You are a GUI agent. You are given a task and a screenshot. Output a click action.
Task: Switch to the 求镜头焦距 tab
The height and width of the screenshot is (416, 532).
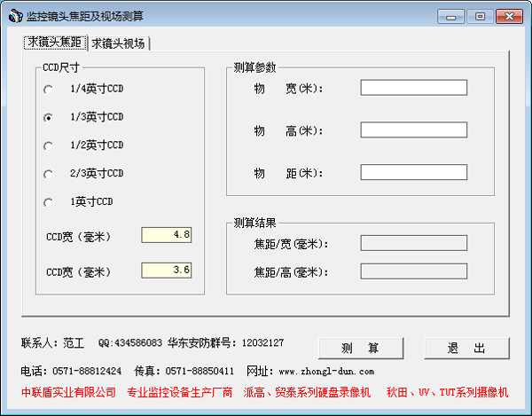tap(55, 43)
